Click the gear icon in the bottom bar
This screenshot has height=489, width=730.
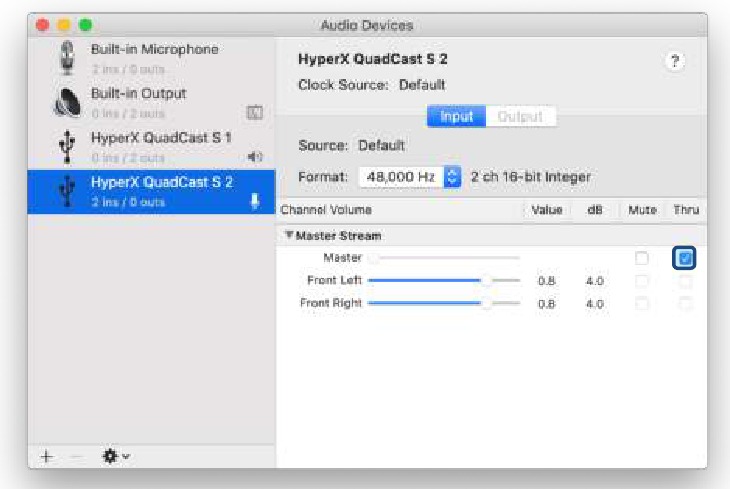coord(110,456)
